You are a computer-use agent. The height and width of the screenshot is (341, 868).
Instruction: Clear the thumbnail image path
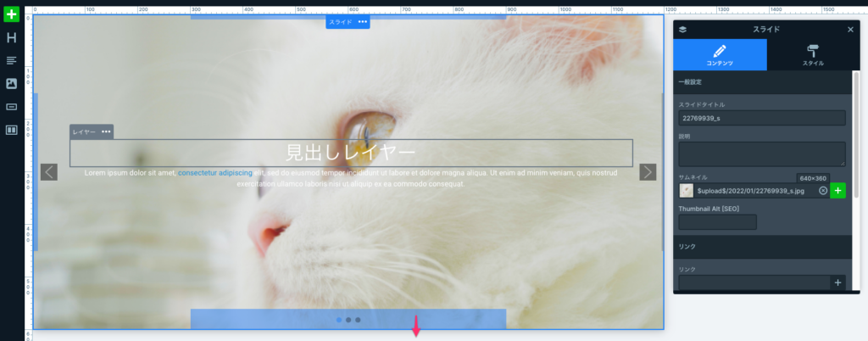(822, 191)
